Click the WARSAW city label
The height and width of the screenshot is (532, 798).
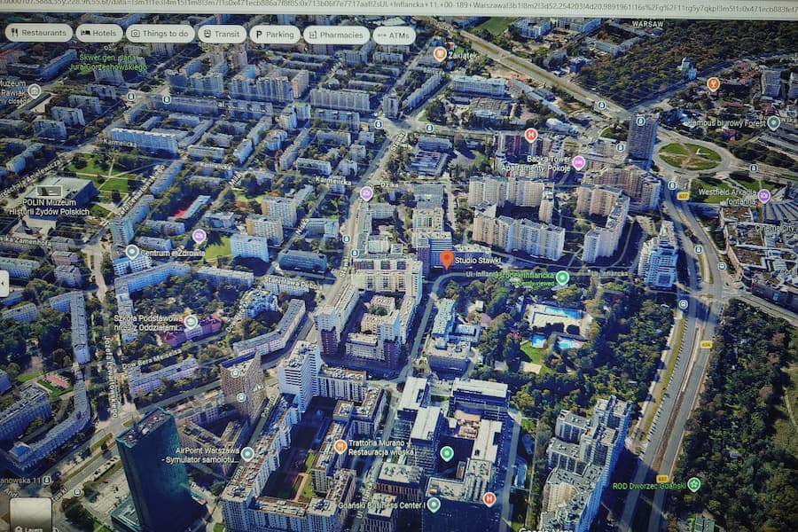pos(647,24)
